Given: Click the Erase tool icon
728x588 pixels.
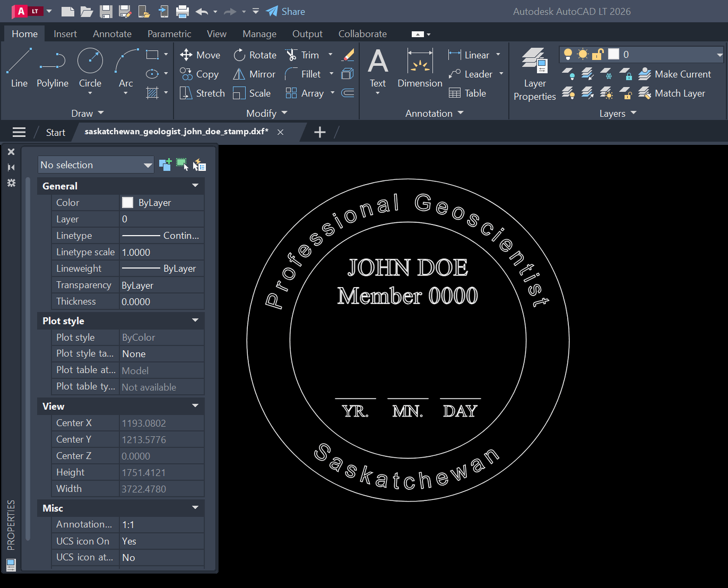Looking at the screenshot, I should coord(348,55).
